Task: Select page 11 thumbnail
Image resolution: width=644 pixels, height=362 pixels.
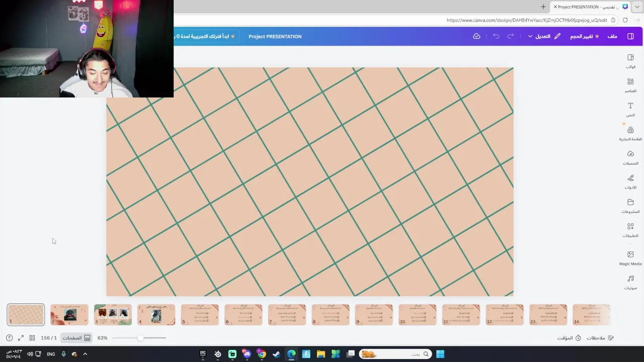Action: tap(461, 315)
